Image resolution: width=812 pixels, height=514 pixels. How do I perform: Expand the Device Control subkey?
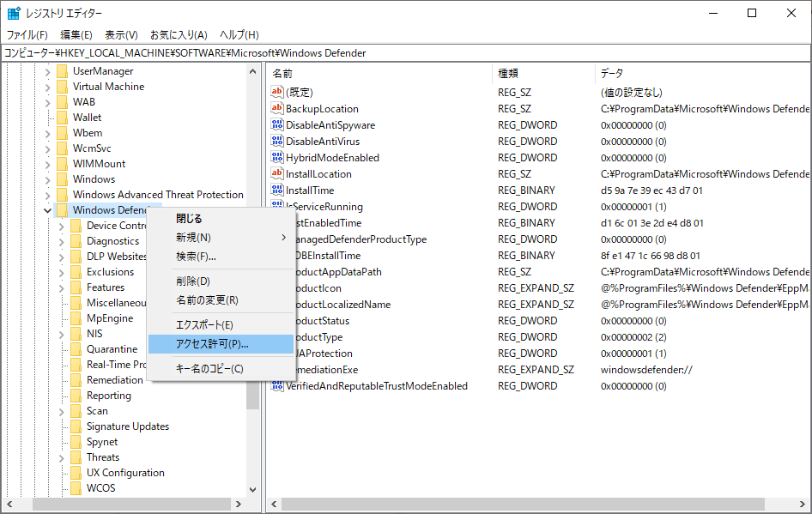[x=62, y=227]
